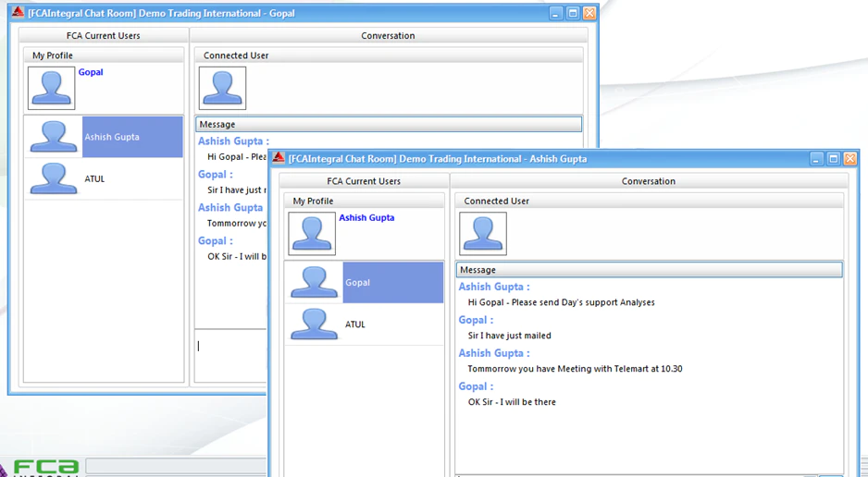
Task: Click ATUL avatar in Gopal's window
Action: coord(54,178)
